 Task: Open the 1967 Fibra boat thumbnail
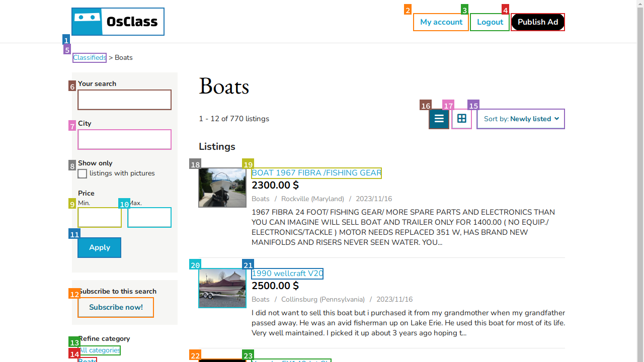(222, 188)
